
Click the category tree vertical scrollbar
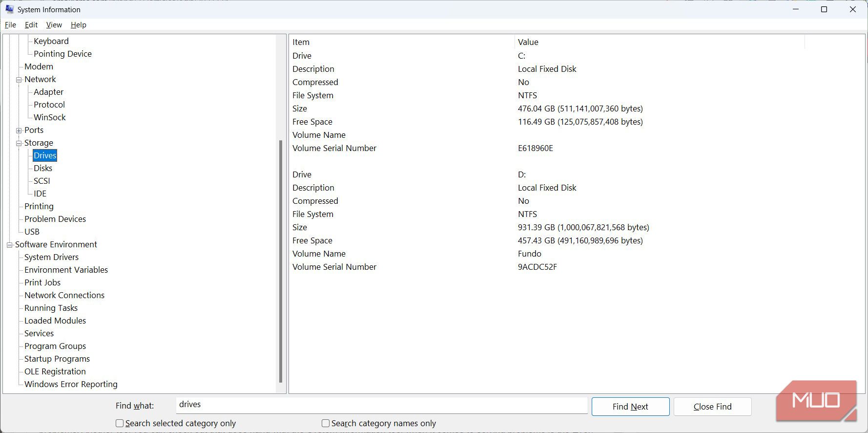tap(281, 261)
